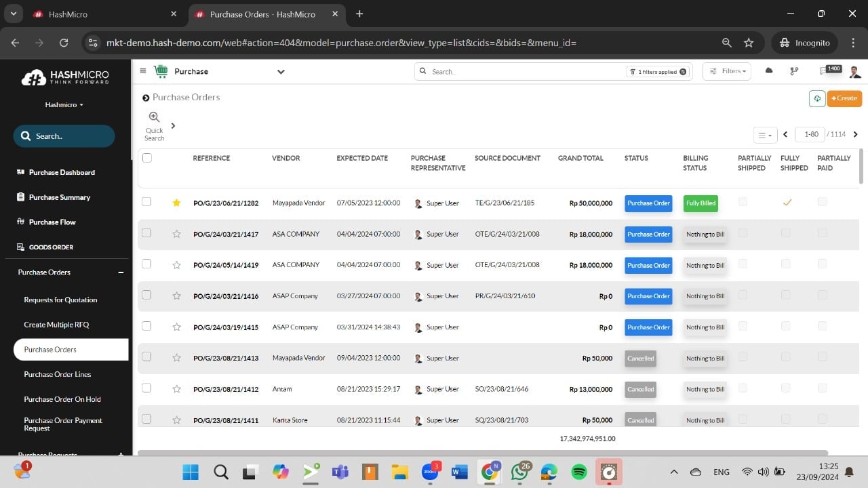Check the row for PO/G/24/05/14/1419
Image resolution: width=868 pixels, height=488 pixels.
[146, 264]
